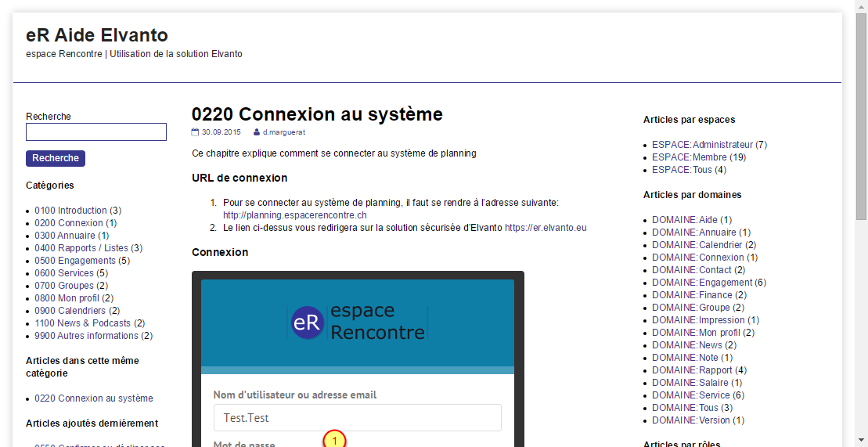Follow the planning.espacerencontre.ch link

click(294, 215)
